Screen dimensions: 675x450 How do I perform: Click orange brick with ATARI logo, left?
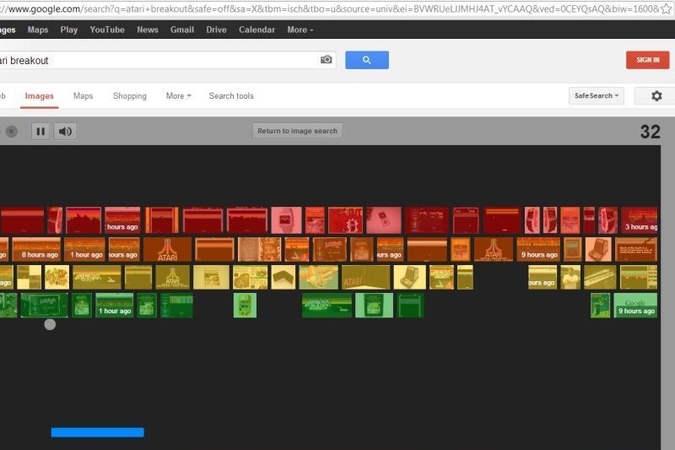167,249
